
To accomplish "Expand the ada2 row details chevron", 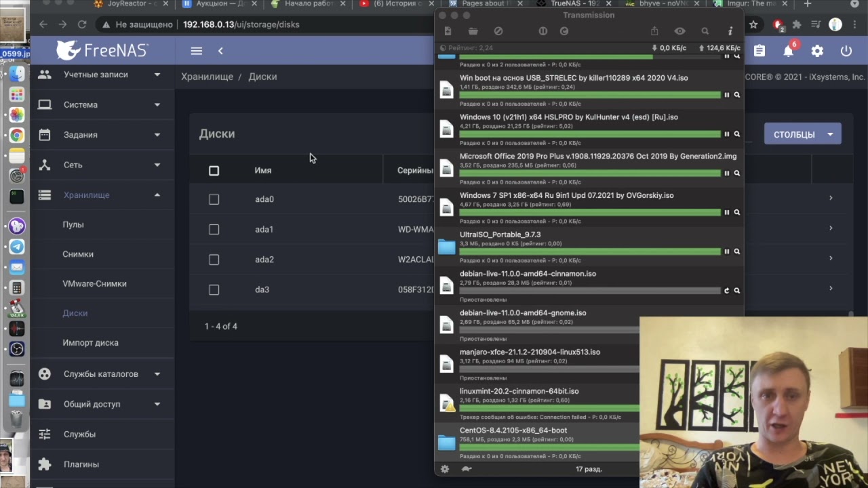I will click(831, 258).
